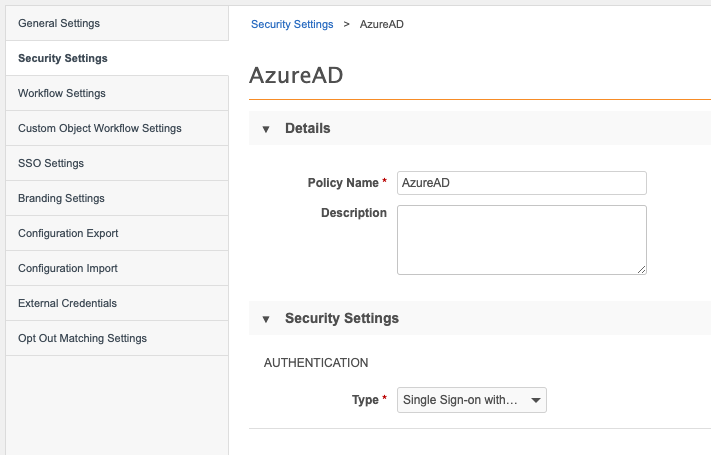The image size is (711, 455).
Task: Collapse the Details section triangle
Action: (266, 129)
